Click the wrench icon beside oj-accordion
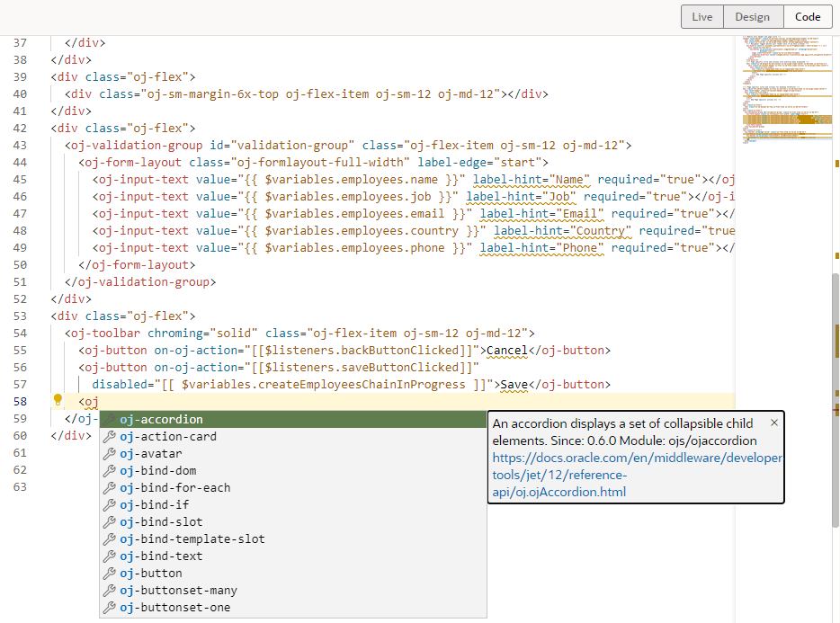 tap(108, 418)
